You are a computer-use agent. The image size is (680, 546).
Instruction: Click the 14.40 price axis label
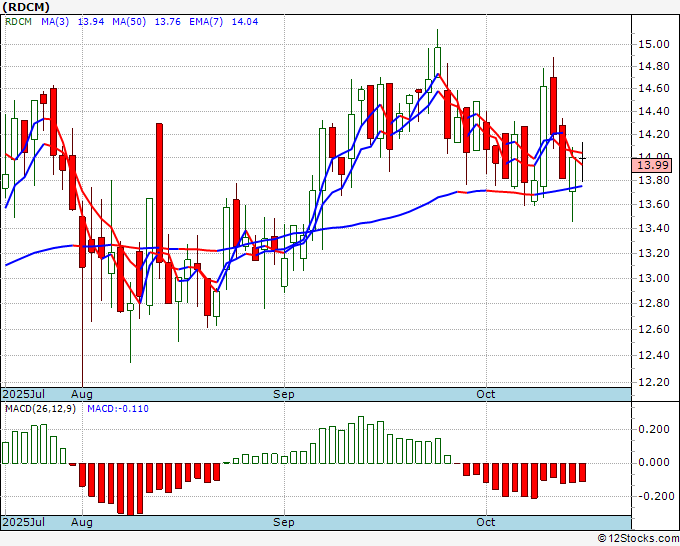(654, 111)
